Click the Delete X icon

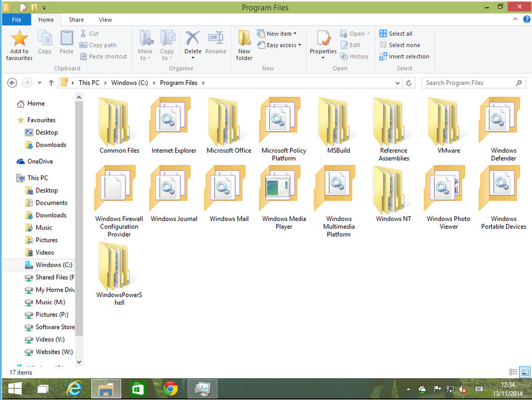coord(193,38)
